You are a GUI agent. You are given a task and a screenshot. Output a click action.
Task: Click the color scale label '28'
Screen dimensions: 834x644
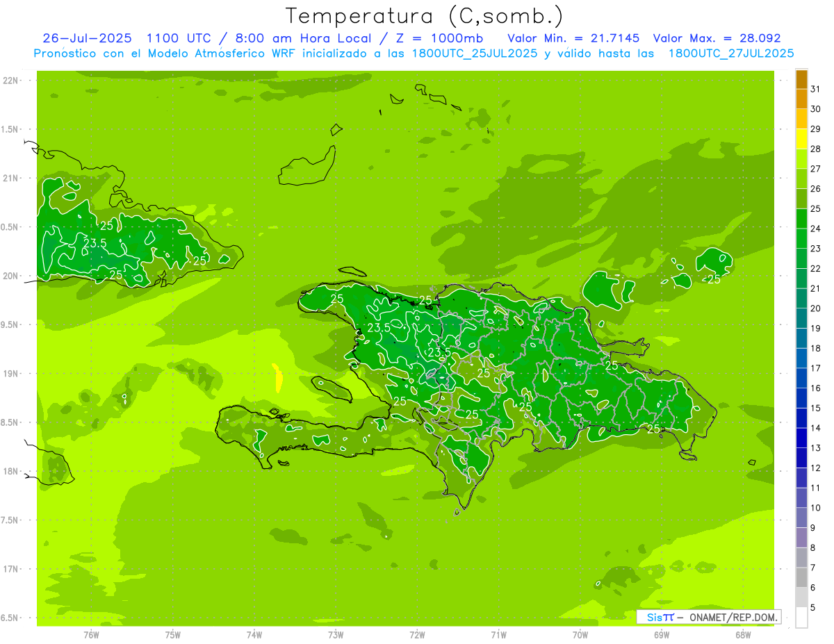816,149
